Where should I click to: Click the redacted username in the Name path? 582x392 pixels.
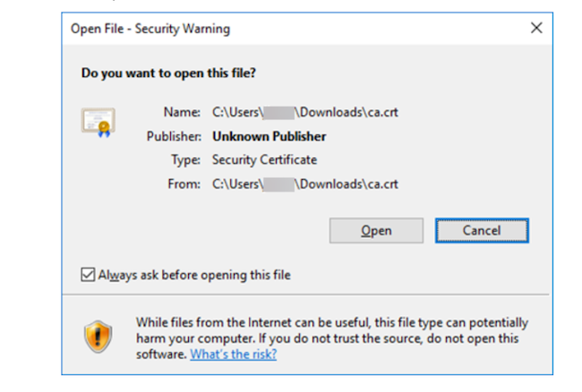278,113
